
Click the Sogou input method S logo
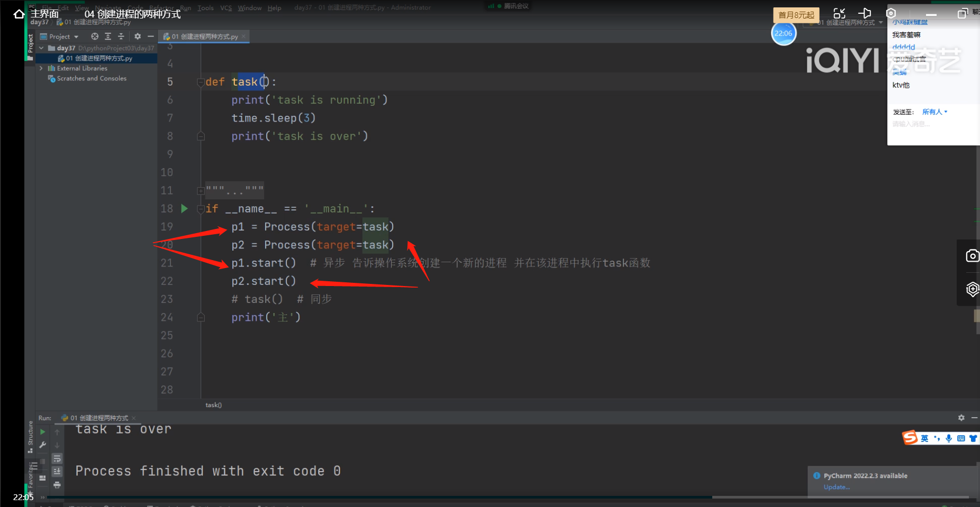tap(910, 437)
